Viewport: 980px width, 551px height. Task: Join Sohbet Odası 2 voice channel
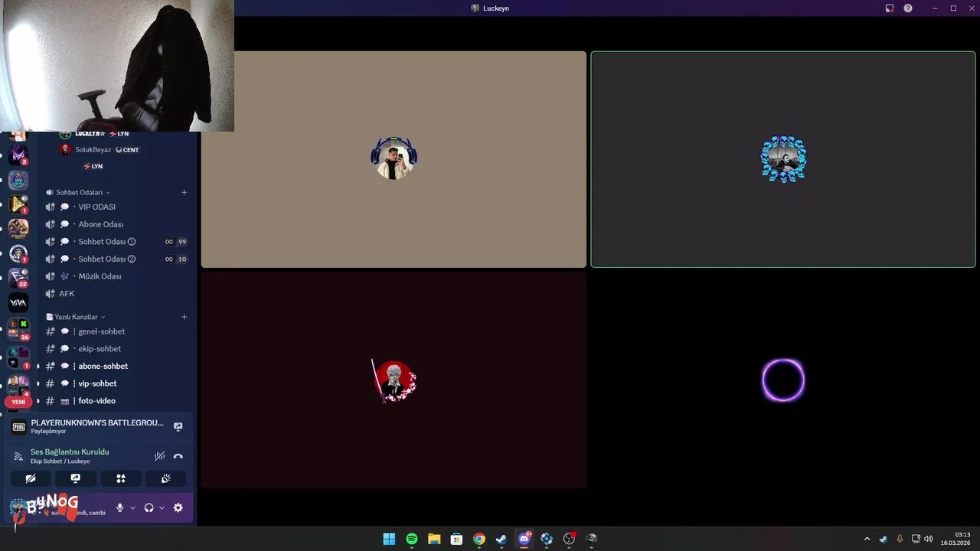[116, 259]
